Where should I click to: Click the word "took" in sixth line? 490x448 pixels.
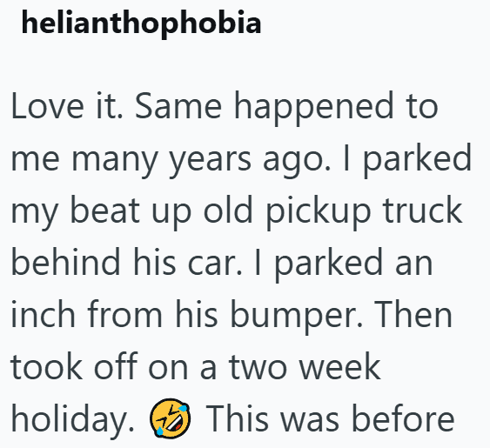click(46, 365)
